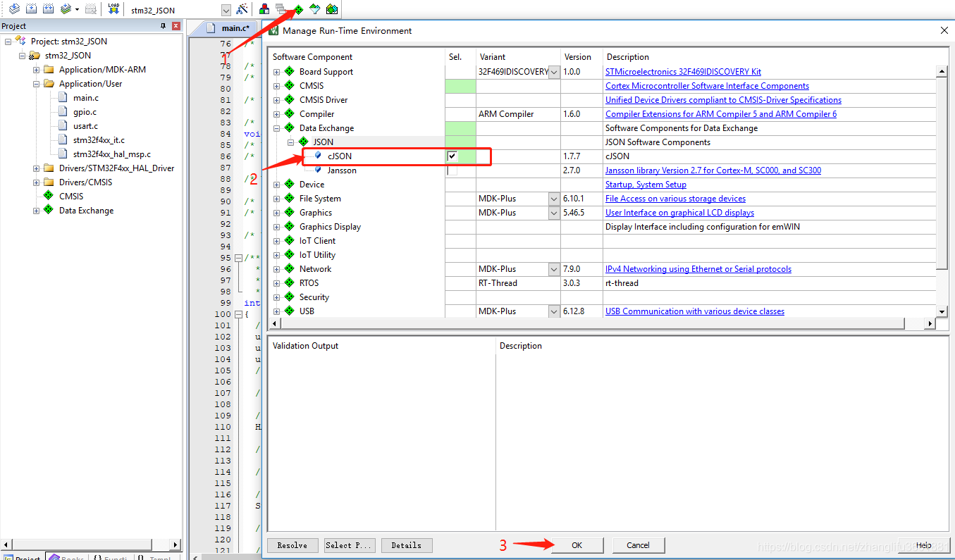Screen dimensions: 955x560
Task: Open the Manage Run-Time Environment icon
Action: coord(297,9)
